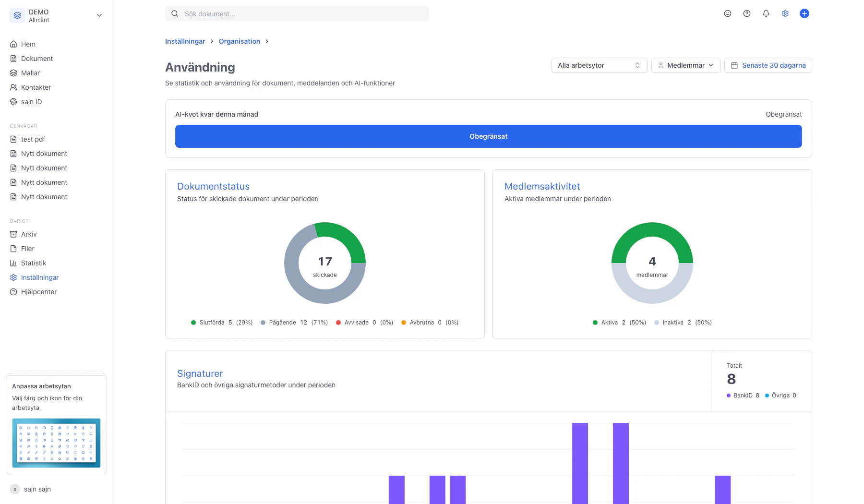864x504 pixels.
Task: Click the Övriga legend entry
Action: pyautogui.click(x=780, y=396)
